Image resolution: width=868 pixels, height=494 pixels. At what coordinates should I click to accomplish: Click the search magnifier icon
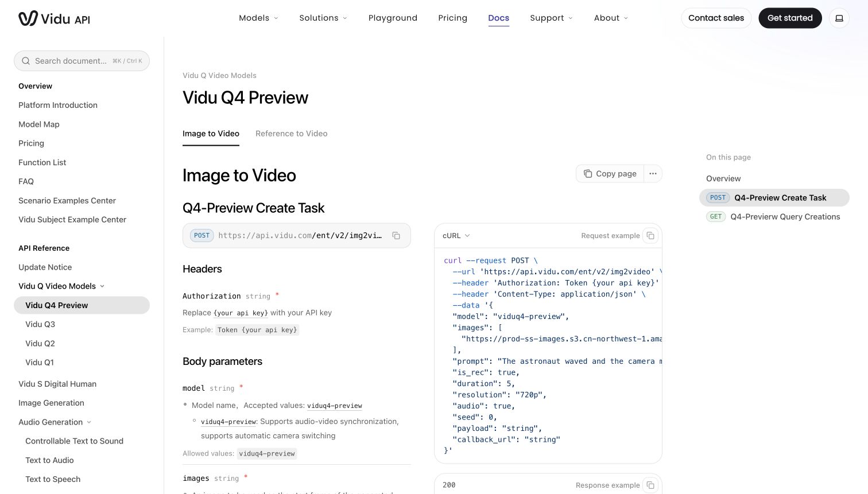26,61
